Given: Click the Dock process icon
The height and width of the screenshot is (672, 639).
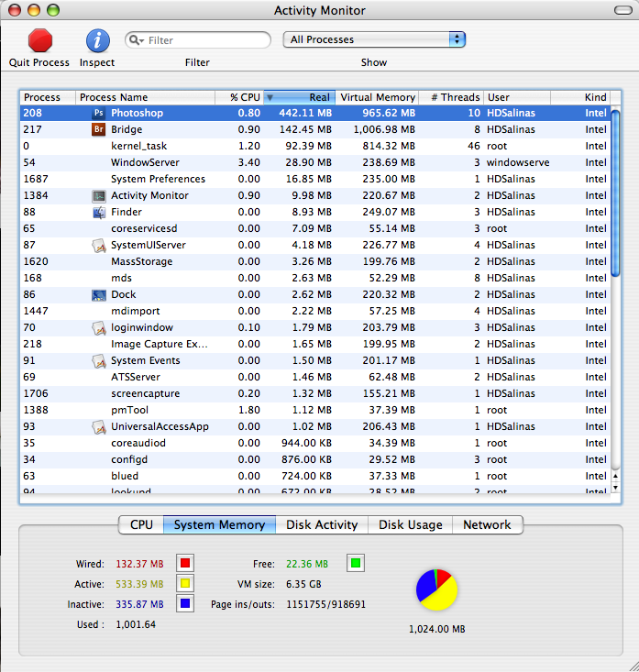Looking at the screenshot, I should (x=99, y=295).
